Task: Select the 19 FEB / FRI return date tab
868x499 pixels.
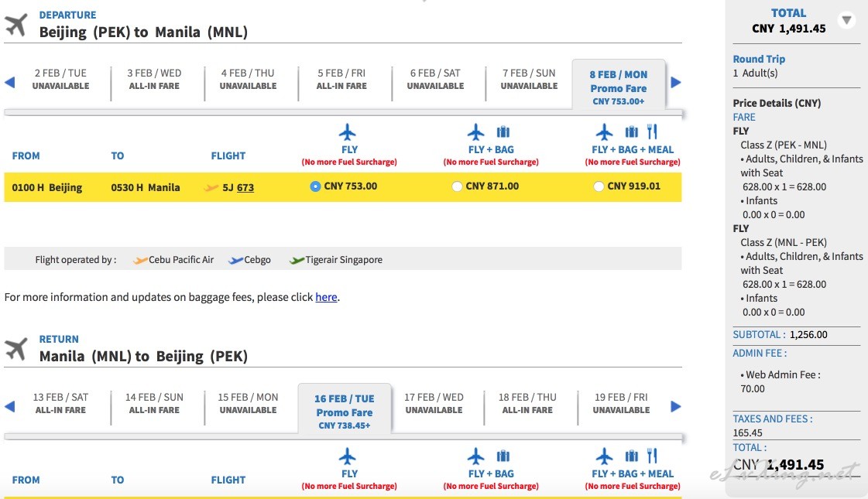Action: [x=621, y=403]
